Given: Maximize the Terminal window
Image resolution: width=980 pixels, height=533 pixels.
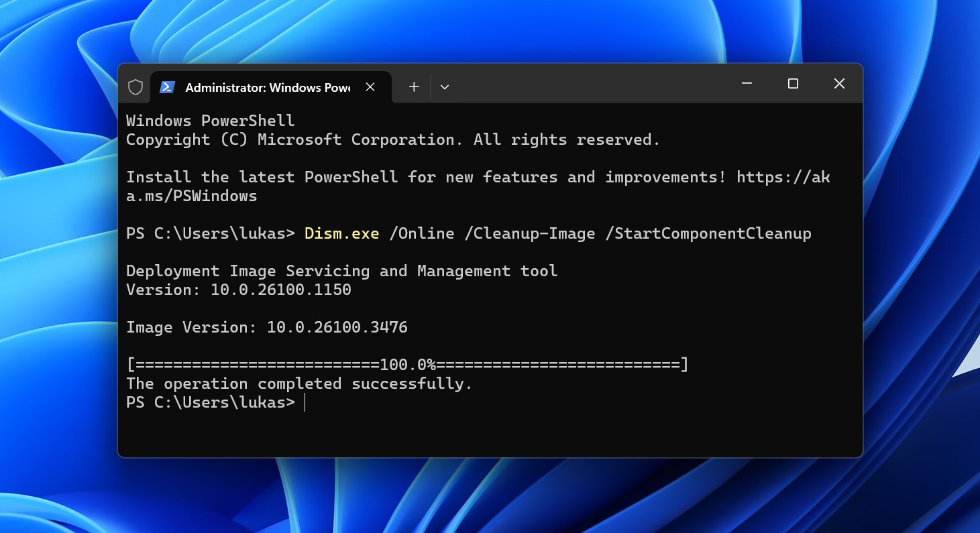Looking at the screenshot, I should [x=793, y=84].
